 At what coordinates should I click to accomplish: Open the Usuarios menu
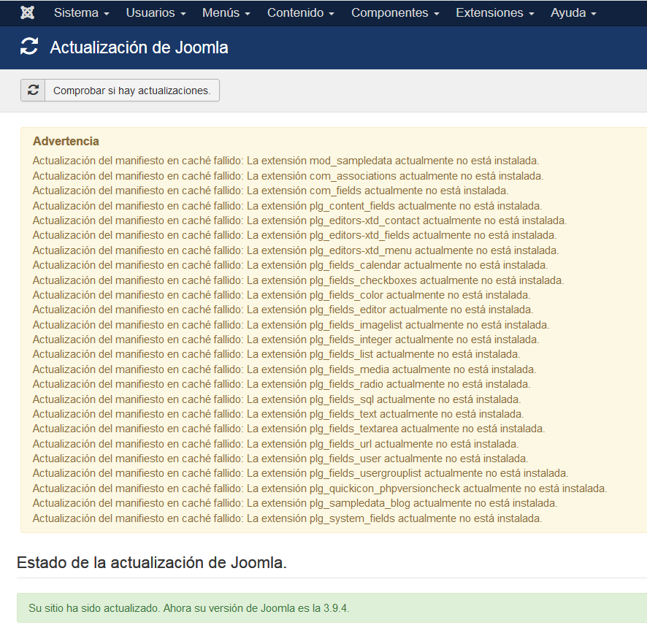(156, 13)
